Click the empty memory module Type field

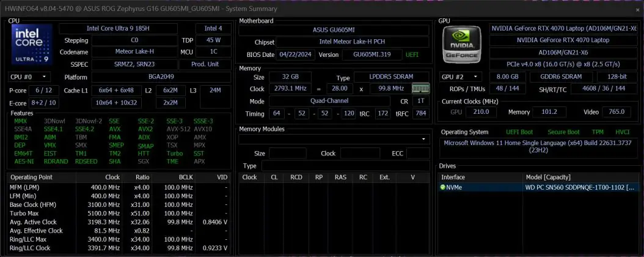tap(345, 166)
